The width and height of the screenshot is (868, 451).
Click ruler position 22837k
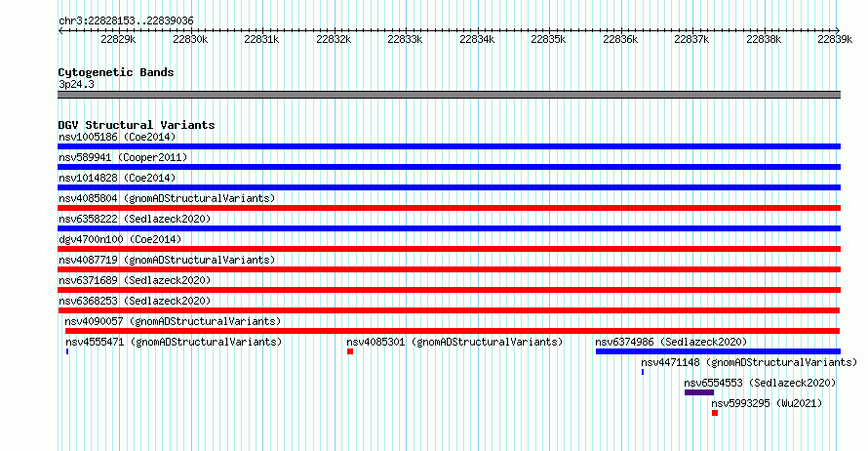pyautogui.click(x=691, y=39)
